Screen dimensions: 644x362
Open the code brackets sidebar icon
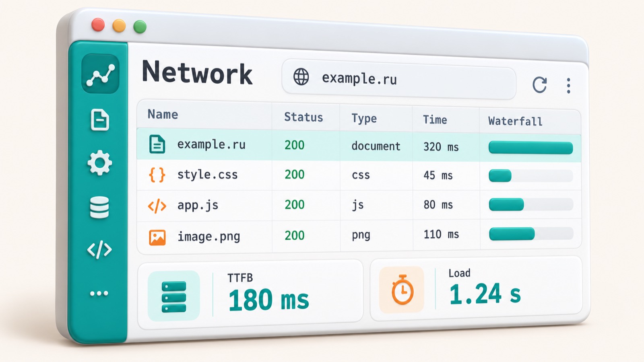99,250
